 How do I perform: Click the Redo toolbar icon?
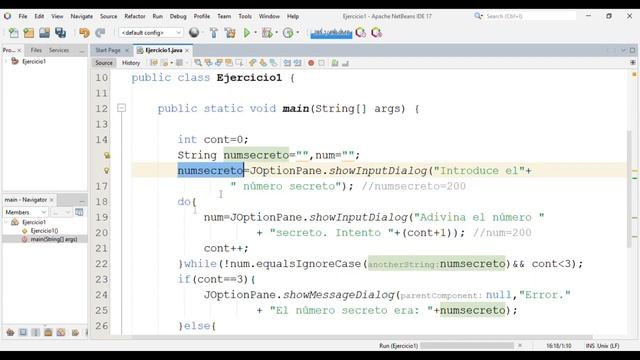pyautogui.click(x=100, y=33)
